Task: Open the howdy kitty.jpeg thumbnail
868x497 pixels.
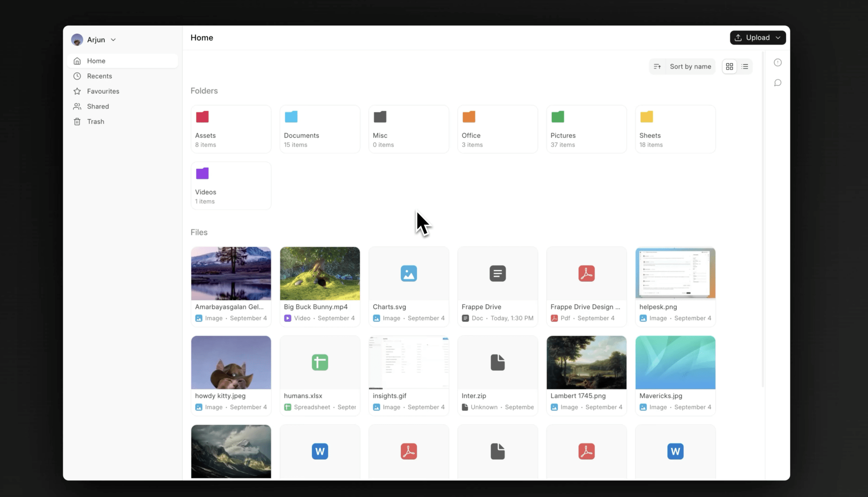Action: pos(231,363)
